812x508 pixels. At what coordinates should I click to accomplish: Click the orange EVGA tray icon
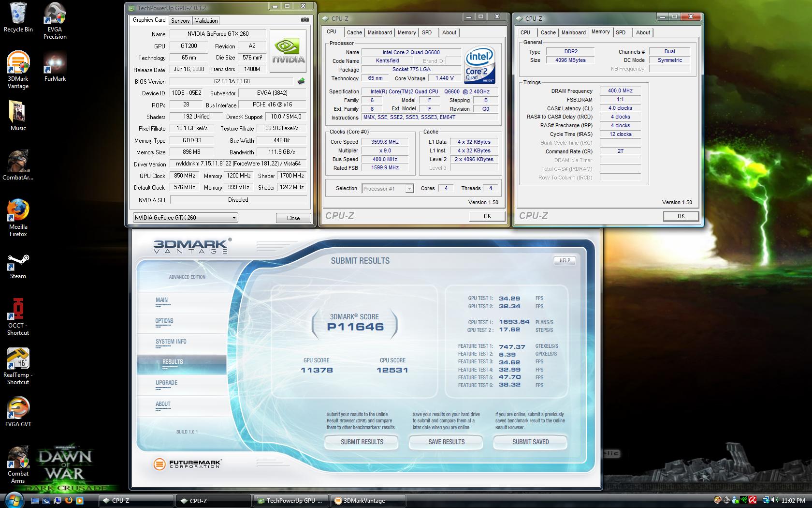tap(718, 500)
